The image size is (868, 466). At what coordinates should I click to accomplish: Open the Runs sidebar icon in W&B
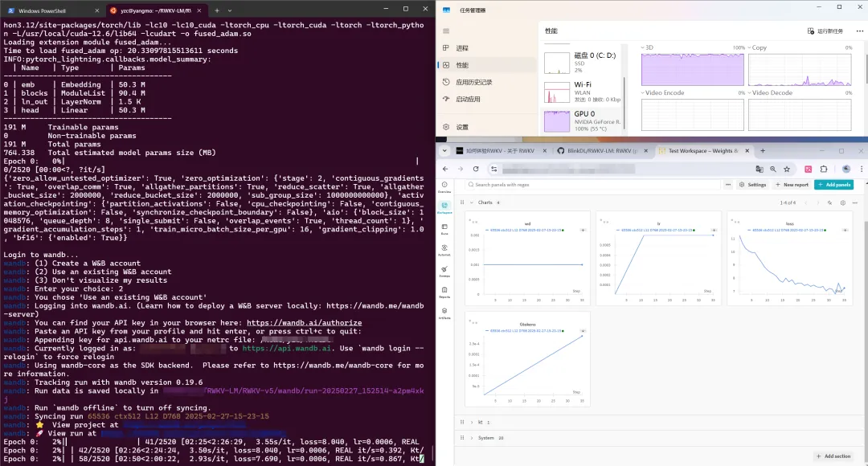[x=444, y=229]
